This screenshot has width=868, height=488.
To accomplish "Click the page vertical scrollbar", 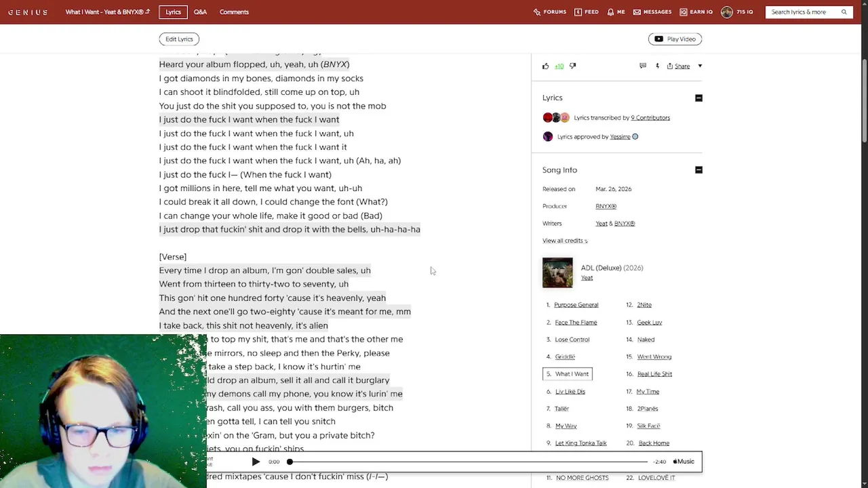I will click(864, 102).
